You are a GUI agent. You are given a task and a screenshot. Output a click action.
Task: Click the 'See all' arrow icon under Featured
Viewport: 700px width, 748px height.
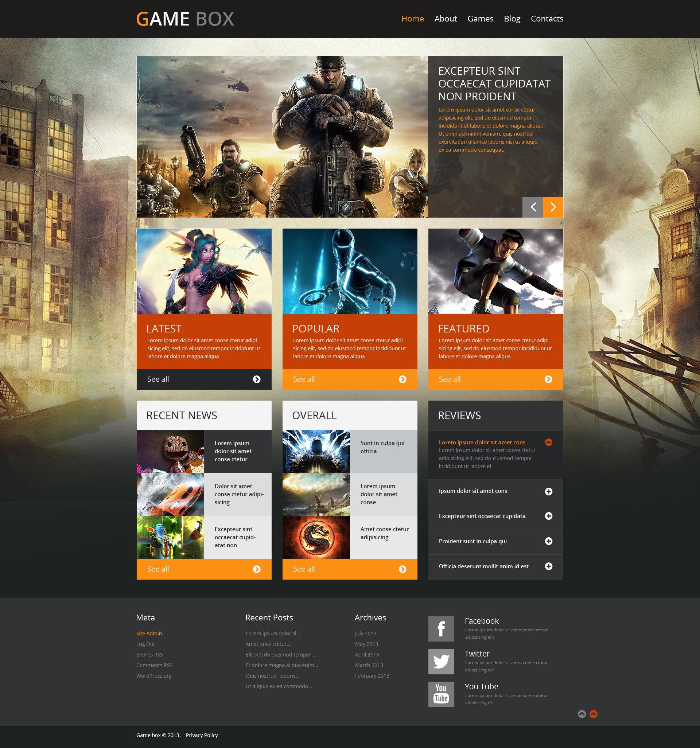tap(548, 379)
